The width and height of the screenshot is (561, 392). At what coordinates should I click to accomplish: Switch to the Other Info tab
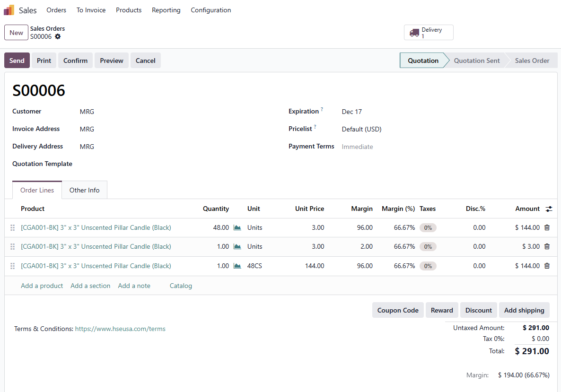(x=84, y=190)
